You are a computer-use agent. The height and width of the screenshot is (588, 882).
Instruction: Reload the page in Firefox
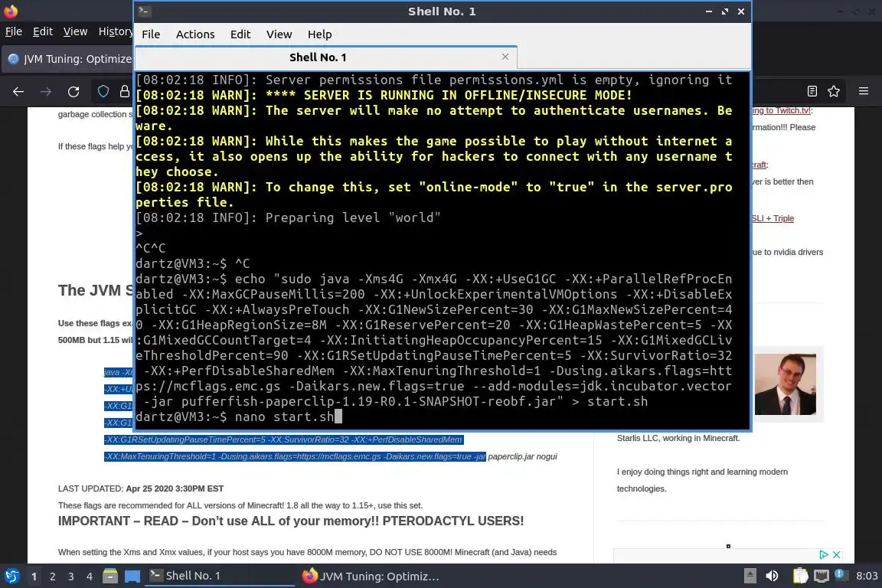(x=73, y=91)
